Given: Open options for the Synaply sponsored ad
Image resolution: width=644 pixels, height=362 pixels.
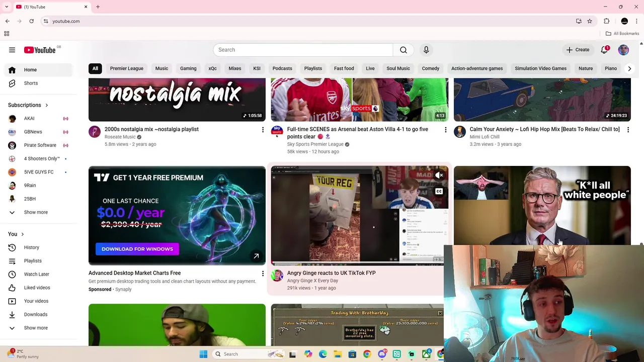Looking at the screenshot, I should (263, 274).
